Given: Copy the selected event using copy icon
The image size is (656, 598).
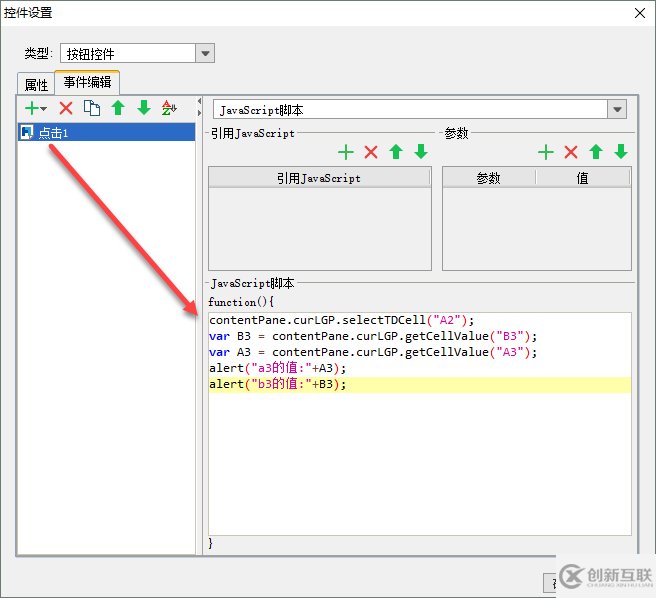Looking at the screenshot, I should (x=92, y=108).
